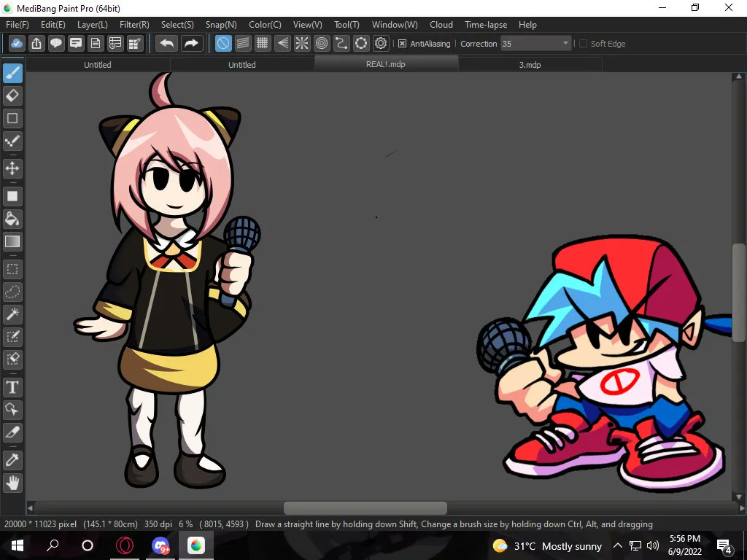Select the Text tool

coord(12,387)
